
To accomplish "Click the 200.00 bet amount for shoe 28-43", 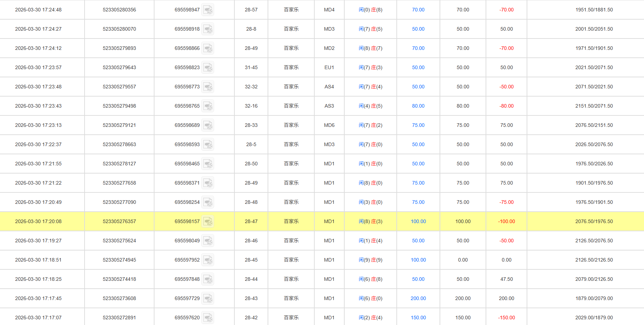I will (x=418, y=298).
